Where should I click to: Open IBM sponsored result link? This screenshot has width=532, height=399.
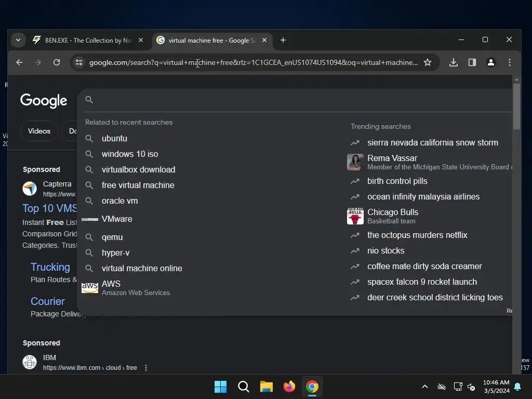tap(90, 368)
